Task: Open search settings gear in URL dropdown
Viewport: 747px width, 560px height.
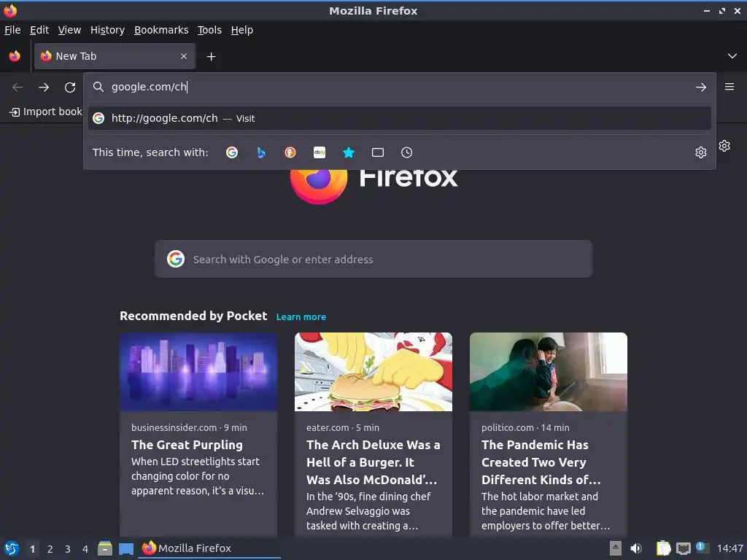Action: (x=701, y=152)
